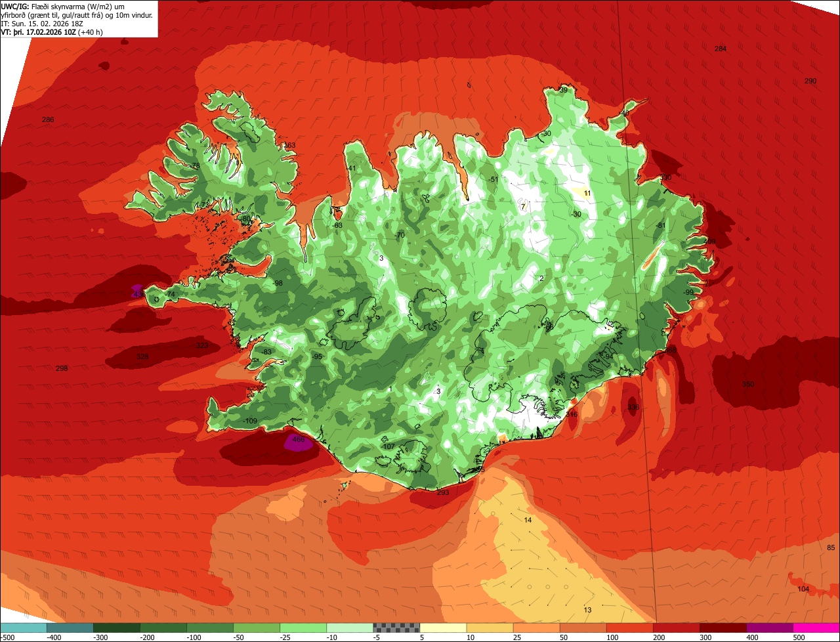Pick the red legend swatch between 200 and 300
Screen dimensions: 840x642
[x=675, y=628]
